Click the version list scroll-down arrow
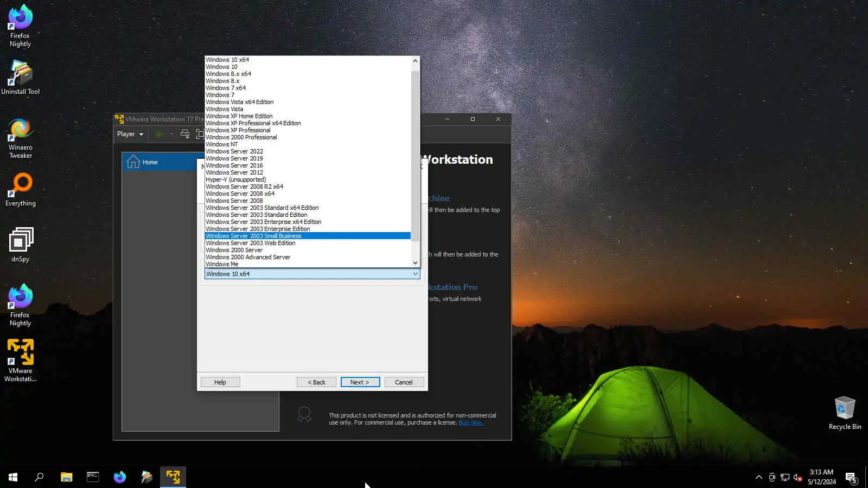Image resolution: width=868 pixels, height=488 pixels. tap(416, 263)
